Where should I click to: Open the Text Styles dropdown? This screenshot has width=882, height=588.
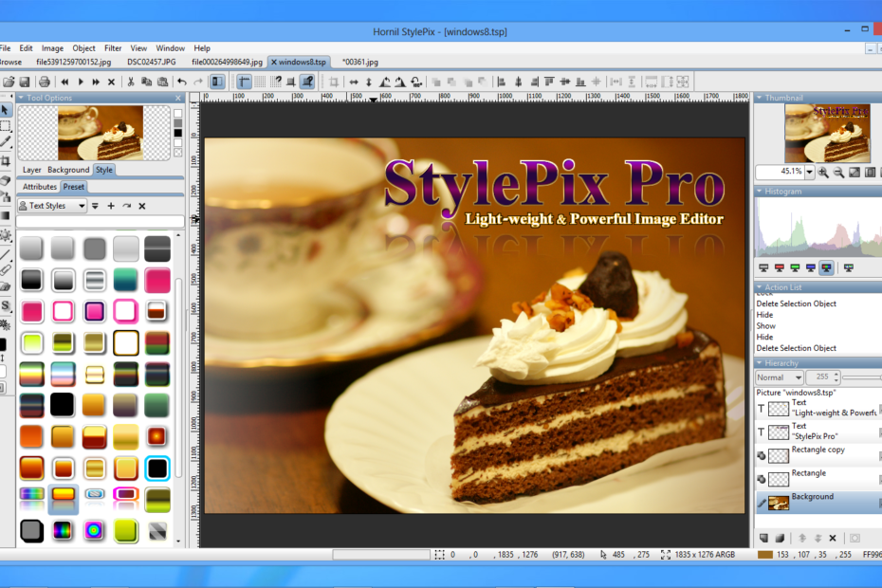(x=52, y=206)
